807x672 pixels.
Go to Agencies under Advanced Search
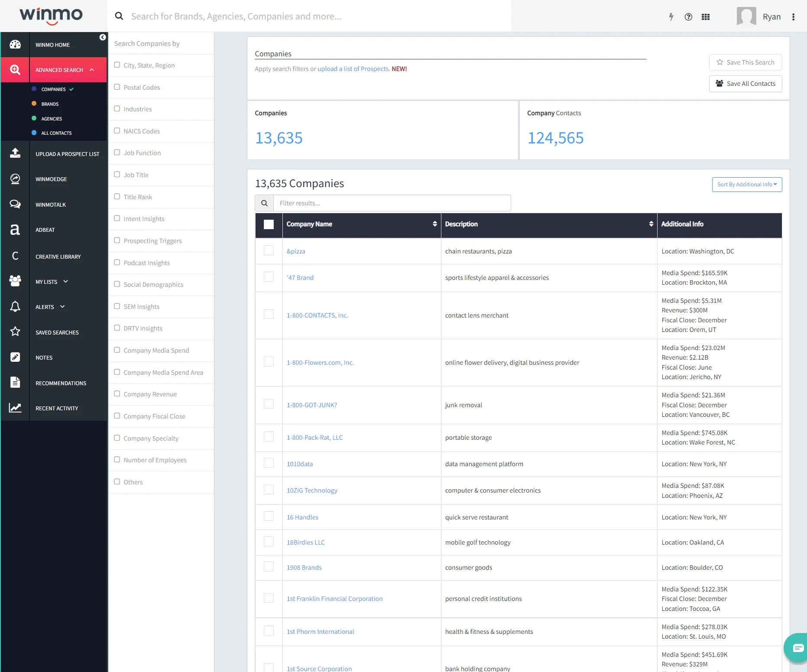pos(52,119)
